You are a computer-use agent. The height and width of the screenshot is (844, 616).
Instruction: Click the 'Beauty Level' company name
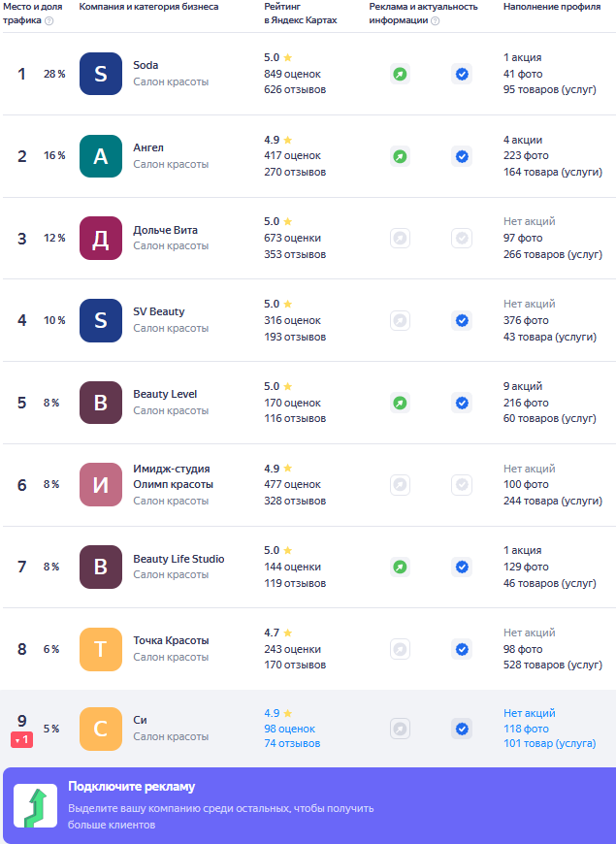tap(165, 394)
